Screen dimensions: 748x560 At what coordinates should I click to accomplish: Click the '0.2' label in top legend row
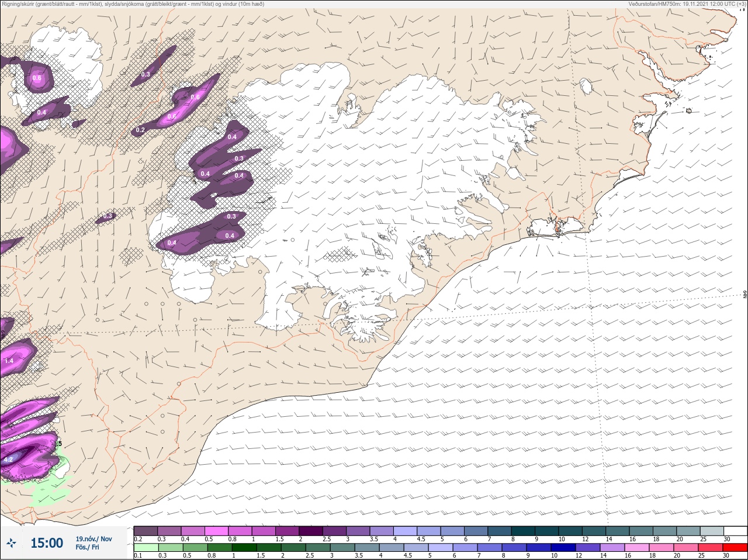[x=138, y=539]
